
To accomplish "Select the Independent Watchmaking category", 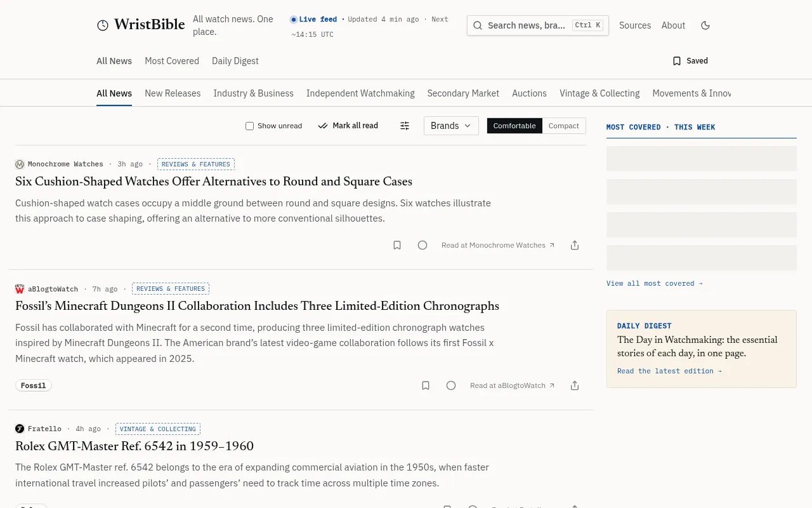I will click(360, 93).
